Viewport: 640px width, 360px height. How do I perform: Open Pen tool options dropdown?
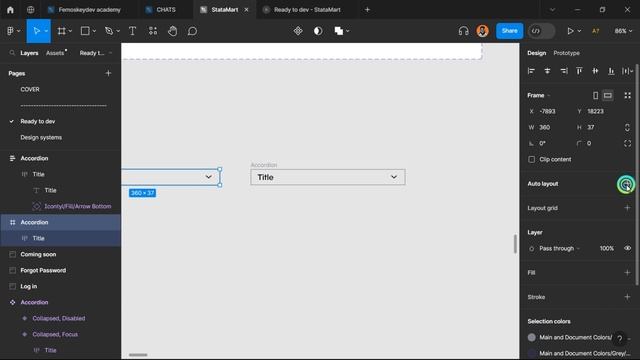118,31
